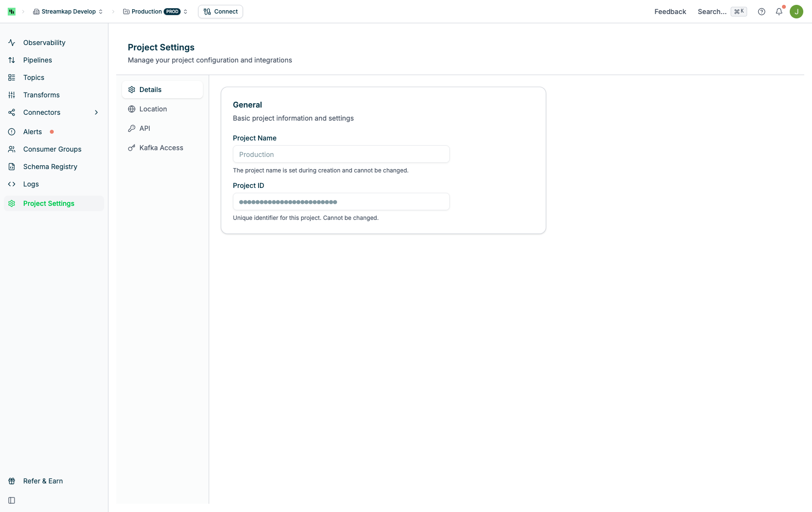Screen dimensions: 812x512
Task: Open the Topics section
Action: click(34, 77)
